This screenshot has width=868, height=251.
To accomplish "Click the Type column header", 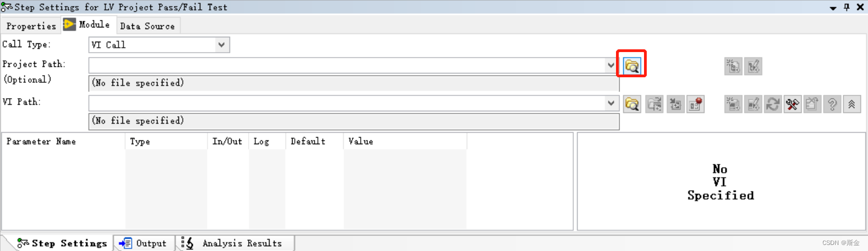I will click(166, 141).
